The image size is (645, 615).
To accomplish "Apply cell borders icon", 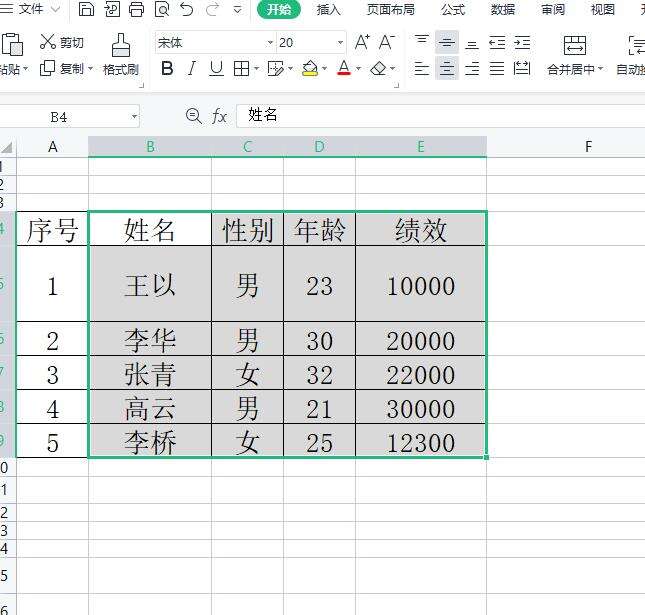I will click(241, 69).
